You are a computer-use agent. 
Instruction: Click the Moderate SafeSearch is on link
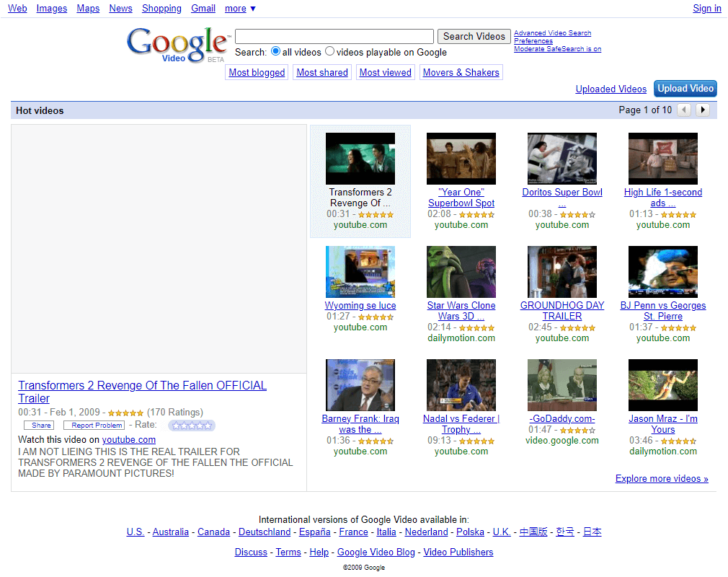coord(558,49)
